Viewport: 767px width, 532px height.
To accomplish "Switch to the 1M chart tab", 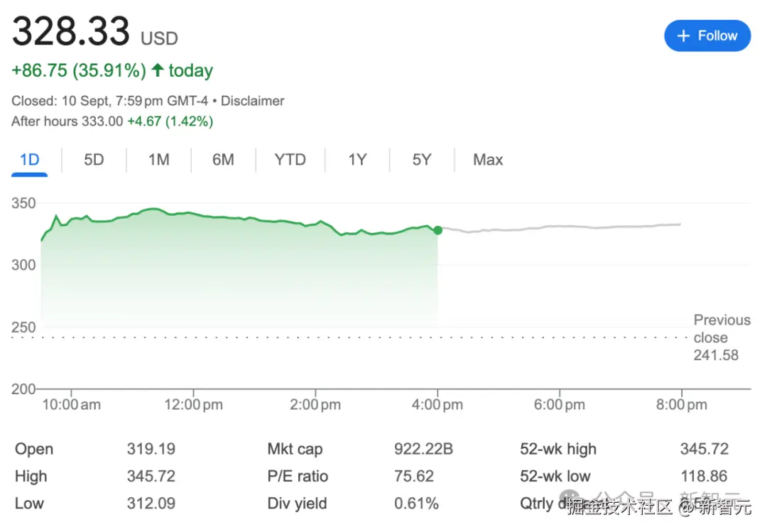I will (158, 160).
